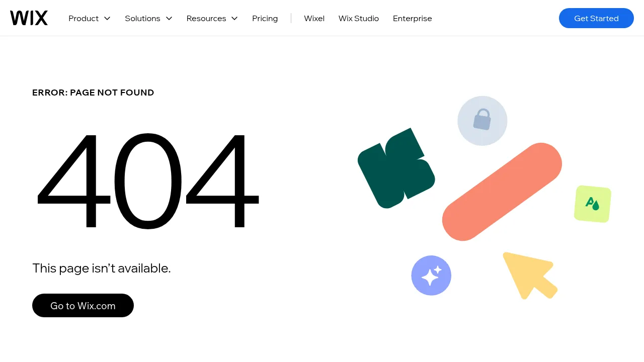Open the Solutions menu label
This screenshot has height=362, width=644.
[142, 19]
